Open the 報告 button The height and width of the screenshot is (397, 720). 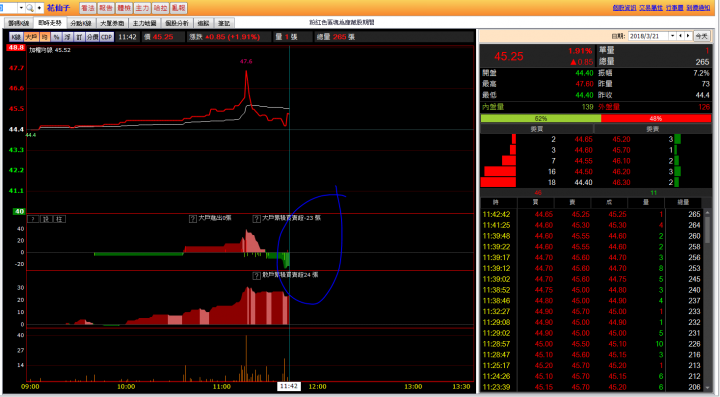click(x=106, y=8)
